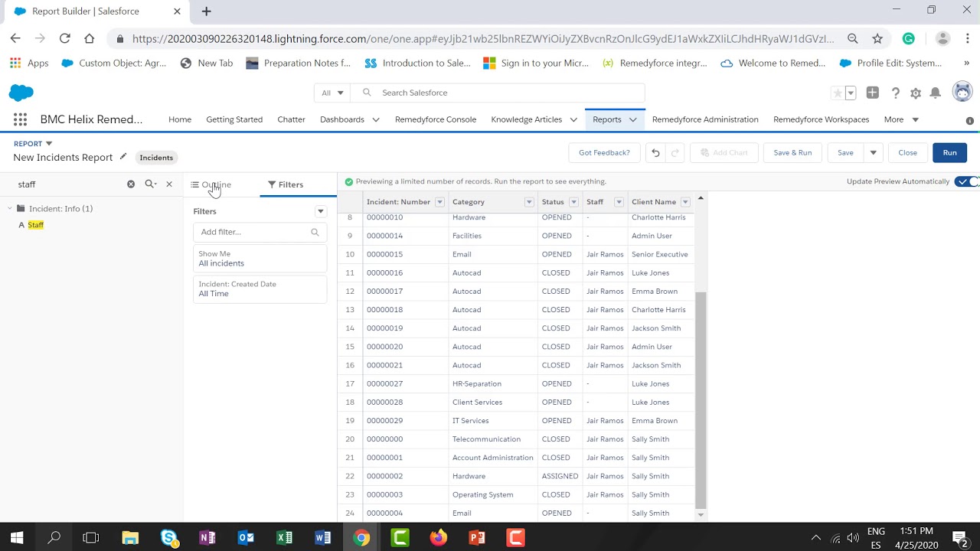Screen dimensions: 980x551
Task: Open Category column dropdown arrow
Action: coord(528,202)
